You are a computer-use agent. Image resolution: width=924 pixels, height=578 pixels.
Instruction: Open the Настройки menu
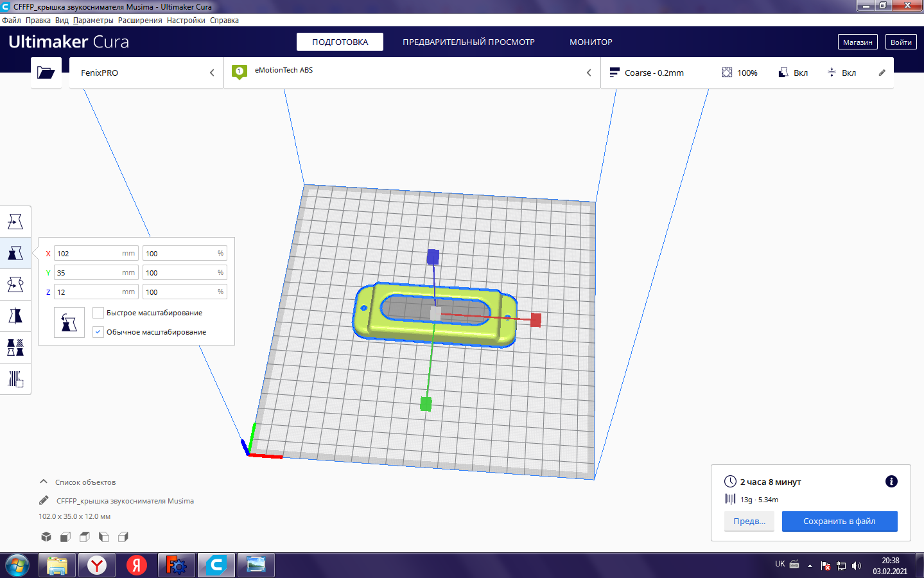tap(186, 21)
